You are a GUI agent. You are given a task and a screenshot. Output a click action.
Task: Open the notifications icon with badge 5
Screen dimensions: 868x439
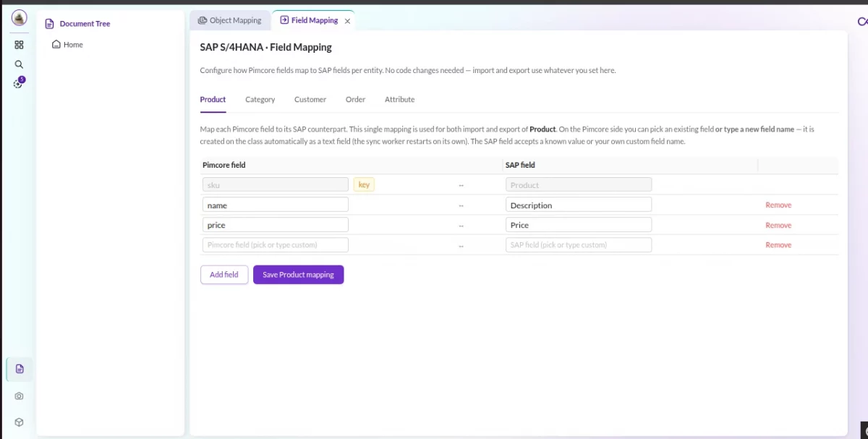[19, 83]
